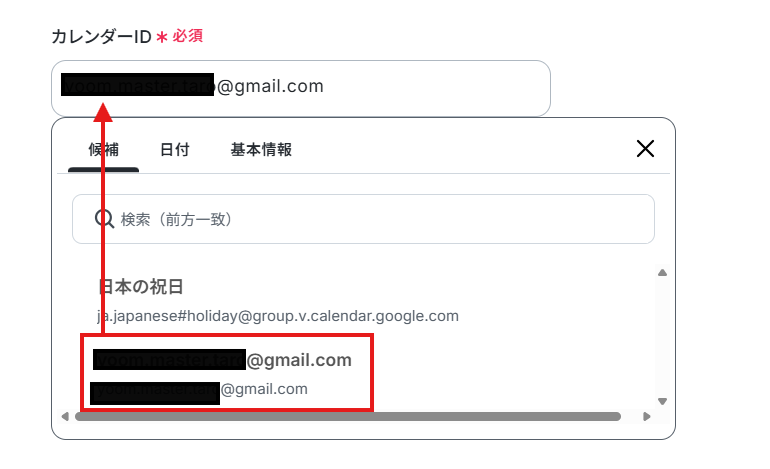Click the horizontal scrollbar thumb

[x=348, y=416]
